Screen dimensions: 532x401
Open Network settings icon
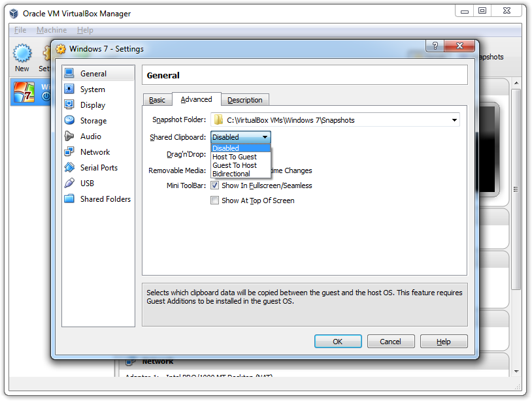click(69, 152)
